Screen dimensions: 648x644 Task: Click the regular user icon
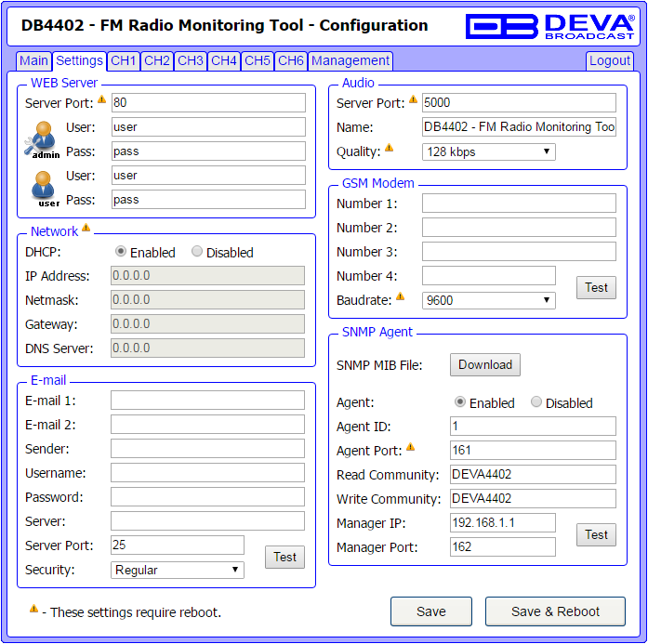click(44, 189)
